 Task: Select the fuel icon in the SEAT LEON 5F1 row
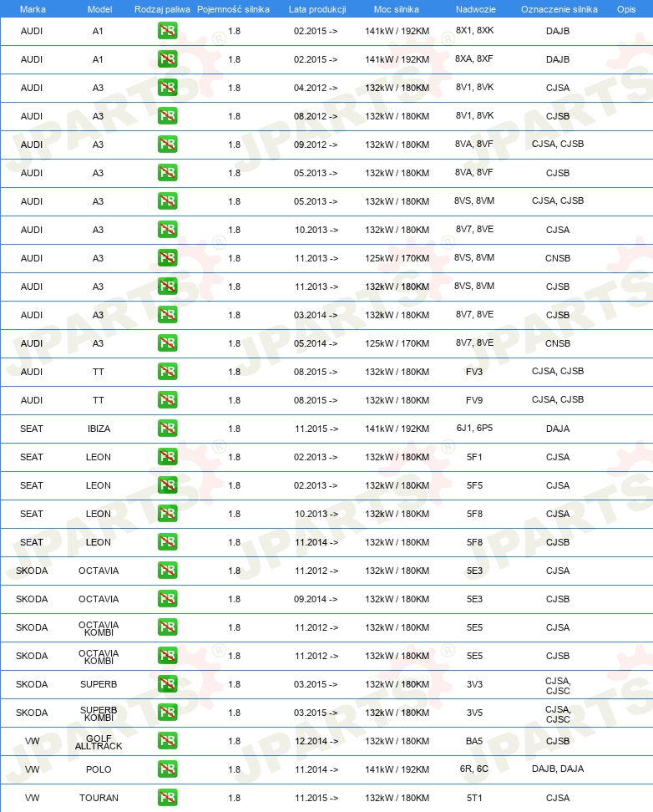167,457
